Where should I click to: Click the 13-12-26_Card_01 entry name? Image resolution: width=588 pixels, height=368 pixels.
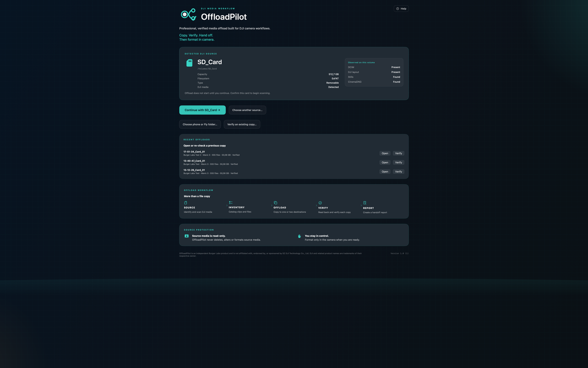(194, 170)
